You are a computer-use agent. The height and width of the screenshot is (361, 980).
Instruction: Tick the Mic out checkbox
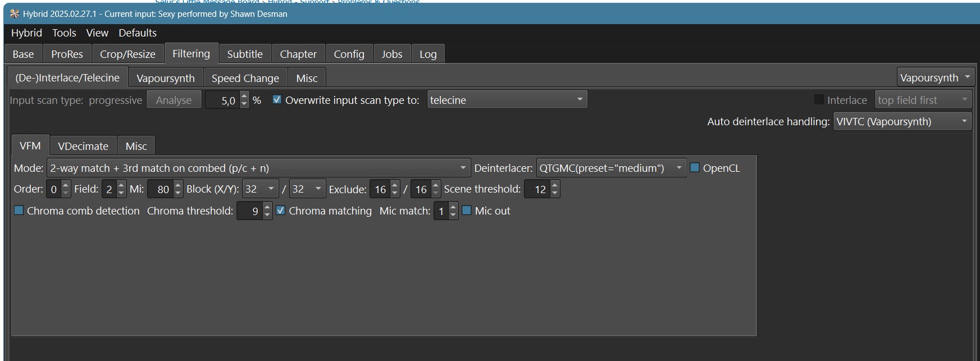pyautogui.click(x=466, y=211)
